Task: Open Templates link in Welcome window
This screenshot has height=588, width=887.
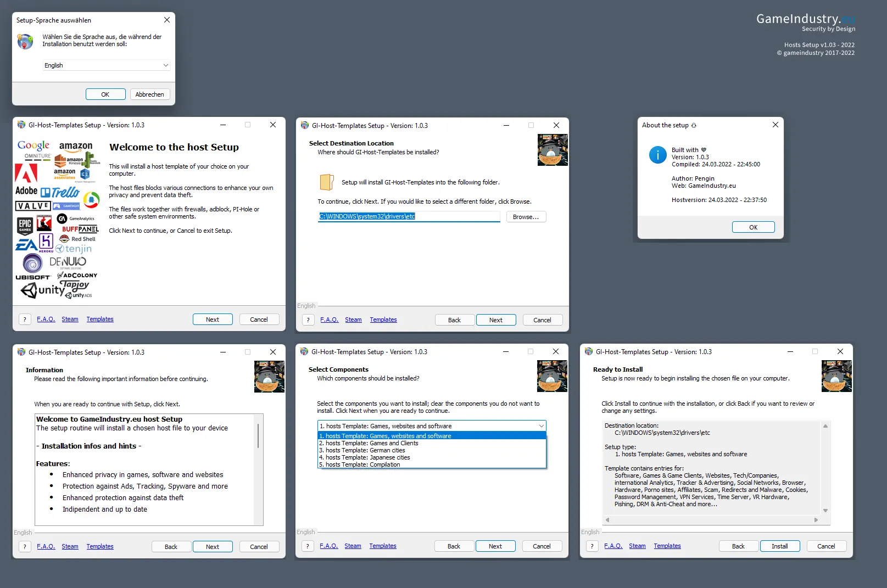Action: pyautogui.click(x=100, y=320)
